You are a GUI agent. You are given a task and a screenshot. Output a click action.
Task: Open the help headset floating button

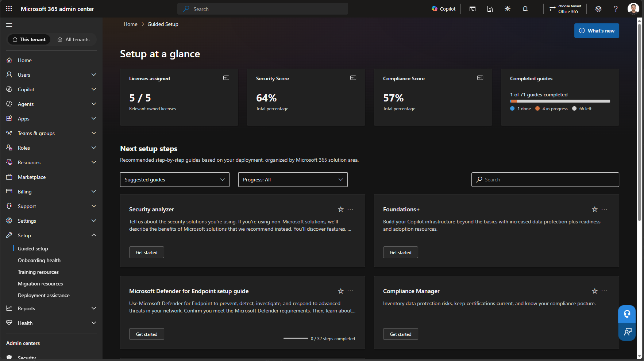(x=627, y=314)
